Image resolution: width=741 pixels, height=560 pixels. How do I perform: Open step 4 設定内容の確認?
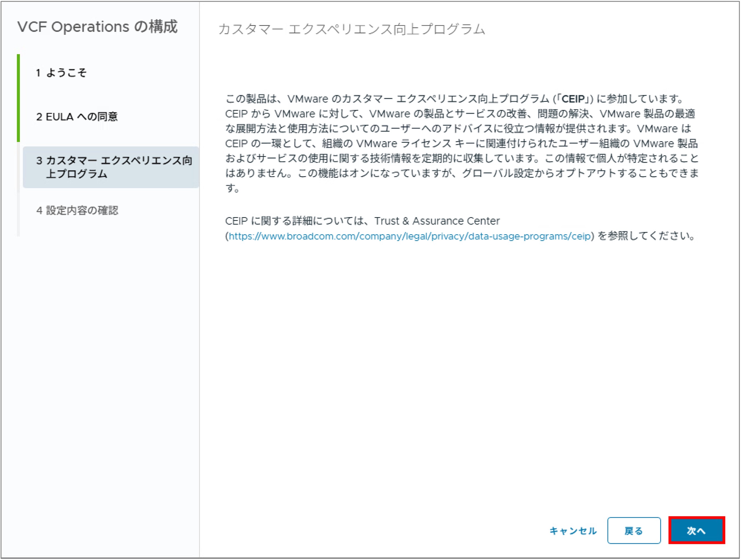click(77, 210)
